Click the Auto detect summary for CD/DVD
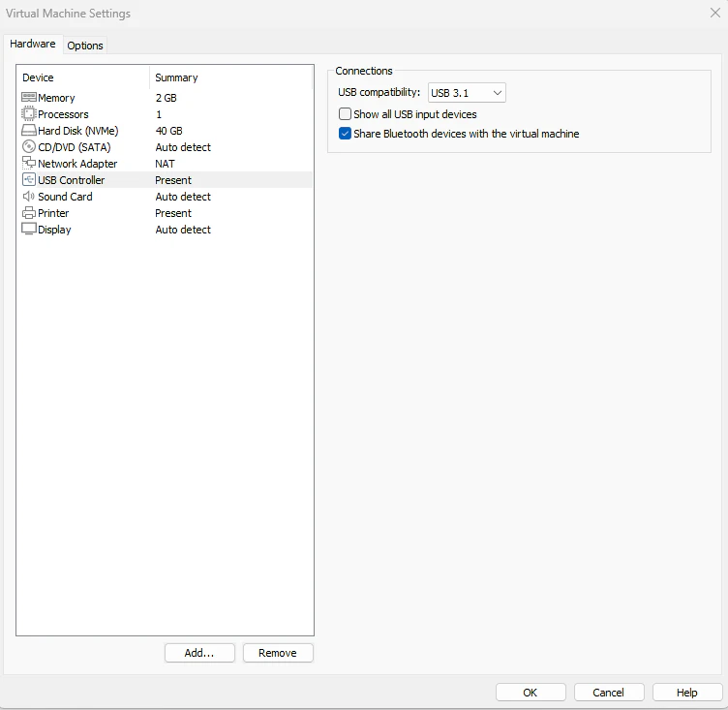 183,147
